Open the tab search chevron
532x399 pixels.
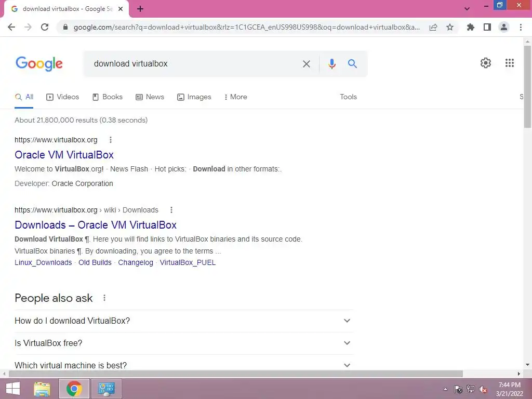point(467,9)
